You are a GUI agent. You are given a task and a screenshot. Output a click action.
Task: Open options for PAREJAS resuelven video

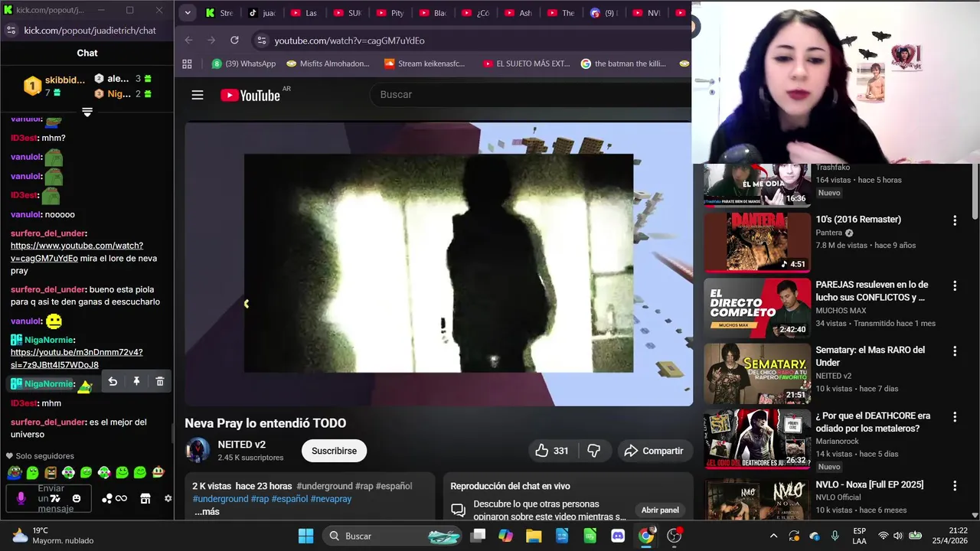(x=955, y=285)
